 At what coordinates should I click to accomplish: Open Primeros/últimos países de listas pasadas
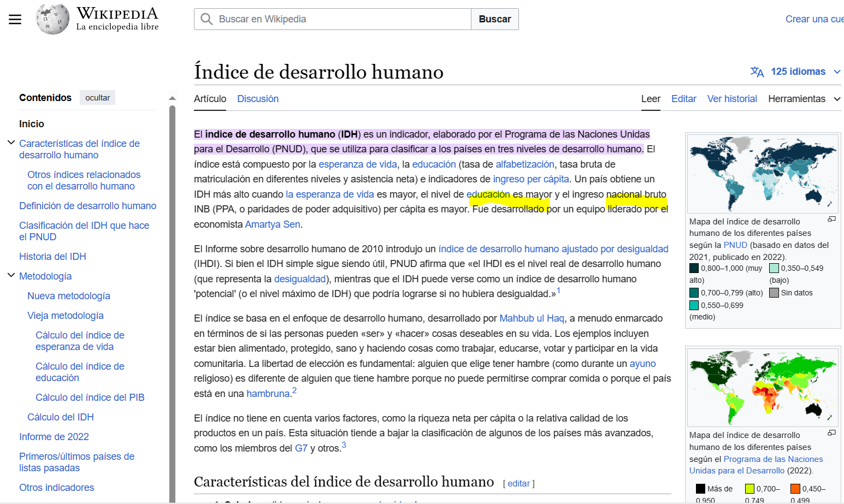pyautogui.click(x=76, y=462)
